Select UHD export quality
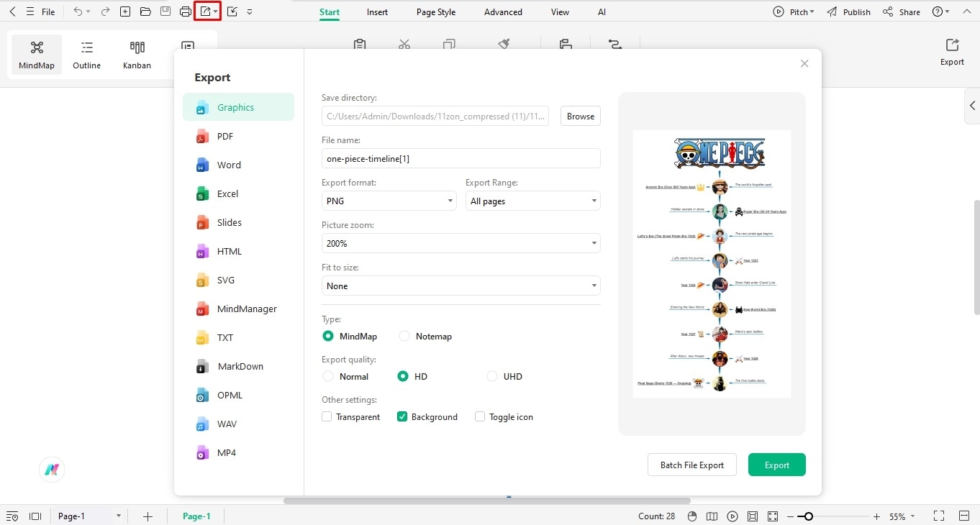 492,376
